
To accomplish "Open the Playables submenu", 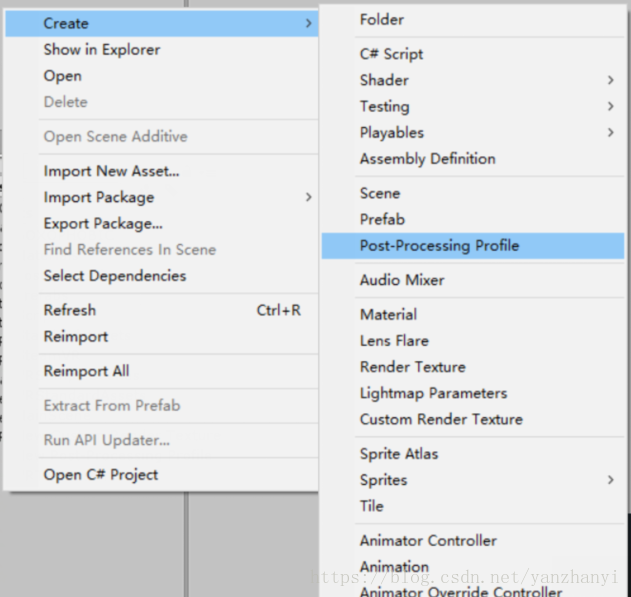I will pyautogui.click(x=473, y=132).
